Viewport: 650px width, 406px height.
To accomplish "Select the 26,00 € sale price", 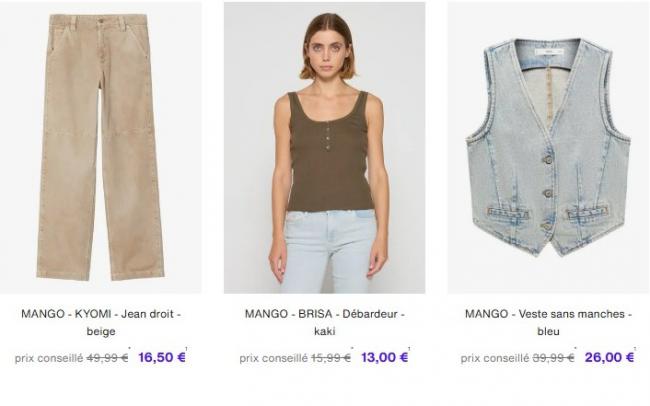I will [x=609, y=357].
